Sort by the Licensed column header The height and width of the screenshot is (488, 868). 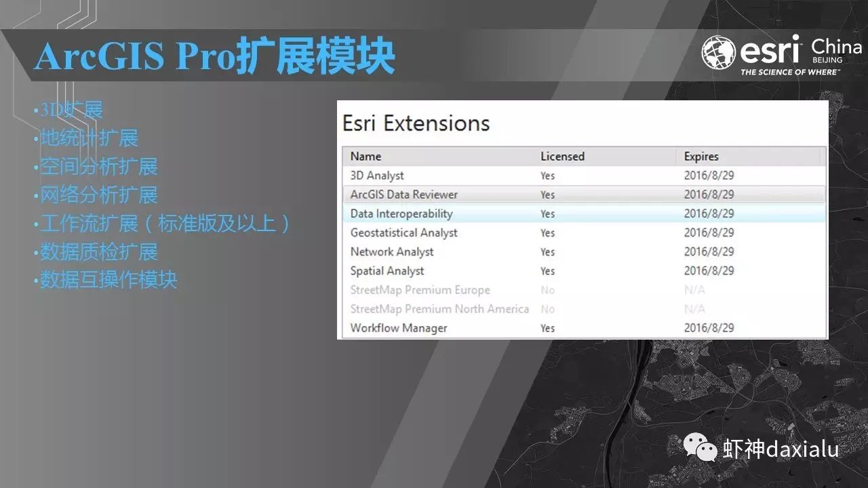click(x=562, y=156)
